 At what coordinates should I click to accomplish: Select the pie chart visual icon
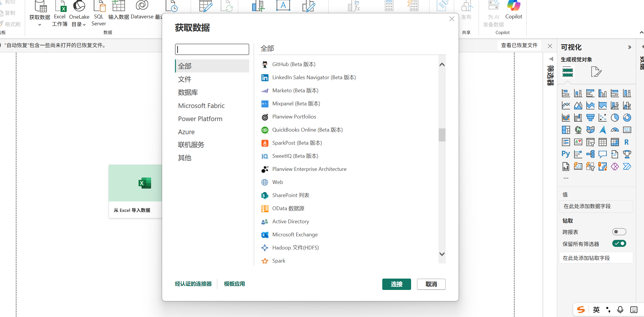point(615,118)
